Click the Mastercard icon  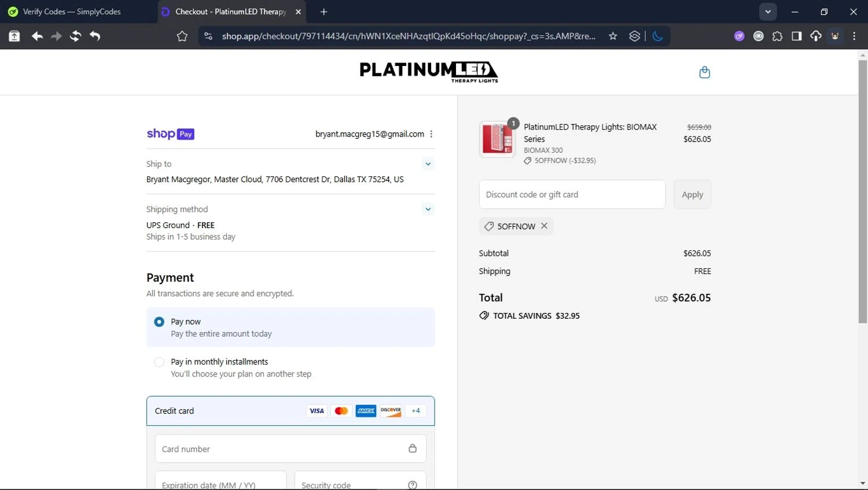[x=341, y=411]
